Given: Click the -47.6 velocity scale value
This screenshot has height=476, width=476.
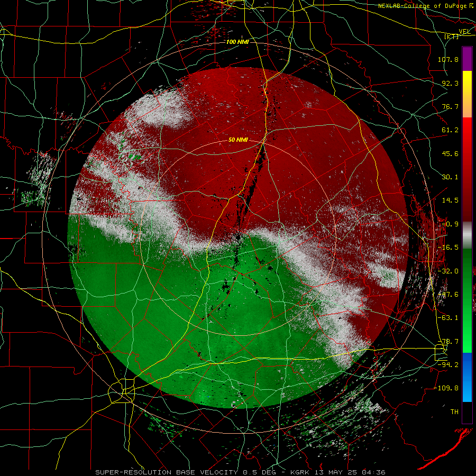Looking at the screenshot, I should pos(448,295).
